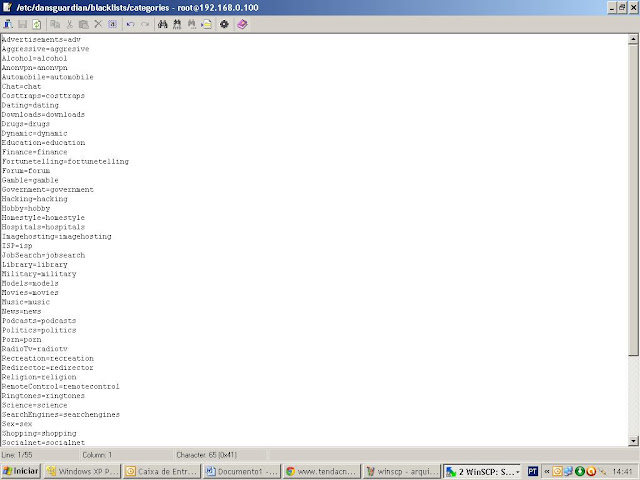Click the select all icon
Screen dimensions: 640x480
coord(112,24)
